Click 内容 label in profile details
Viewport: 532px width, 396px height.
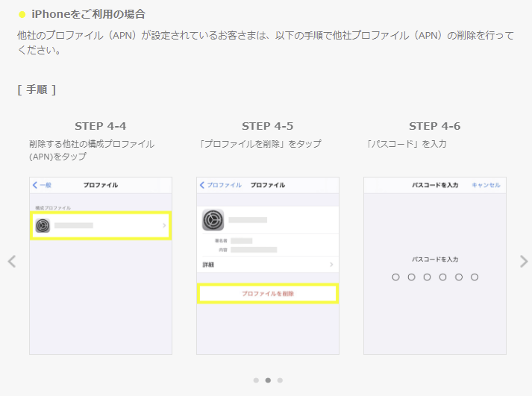click(223, 250)
